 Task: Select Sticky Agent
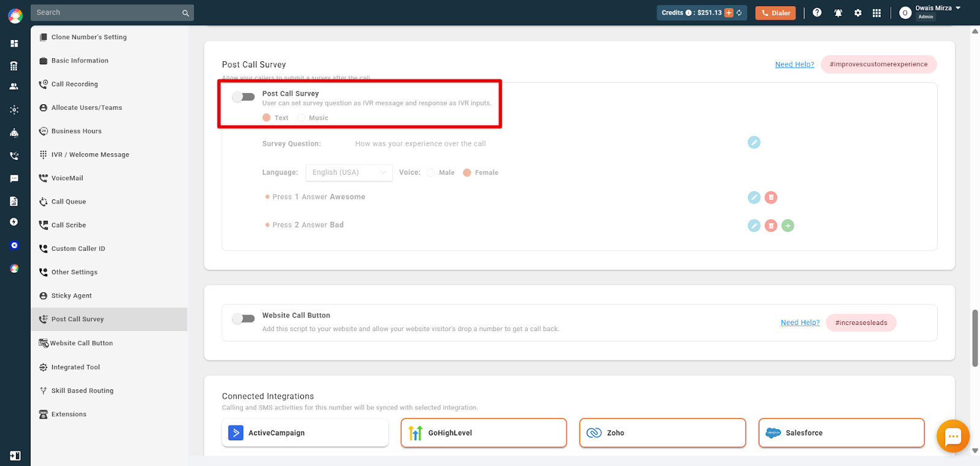109,296
